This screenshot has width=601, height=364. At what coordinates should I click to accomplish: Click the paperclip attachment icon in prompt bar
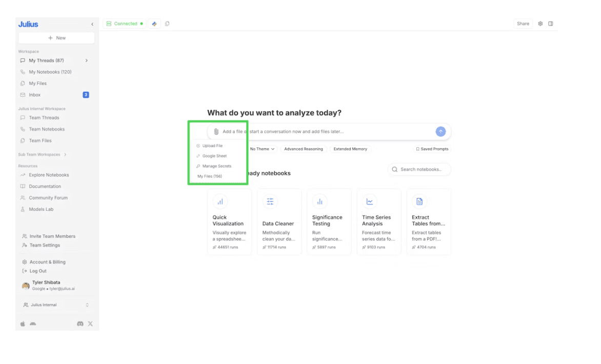pyautogui.click(x=216, y=131)
